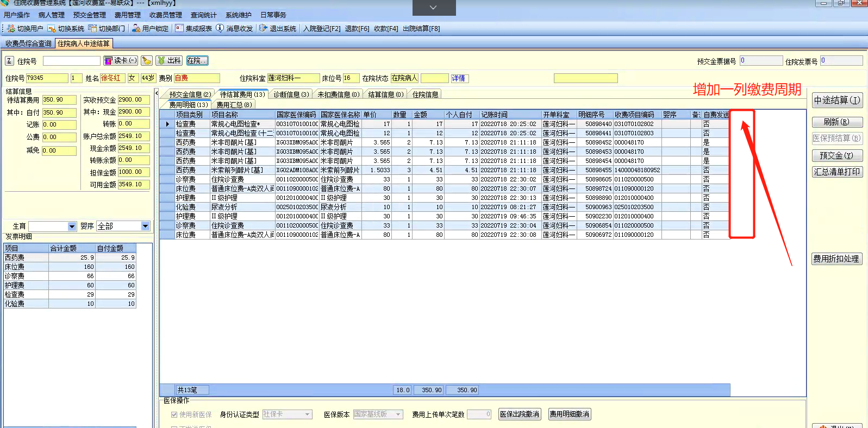Click the 费用上传单次笔数 input field
This screenshot has width=868, height=428.
click(x=479, y=414)
